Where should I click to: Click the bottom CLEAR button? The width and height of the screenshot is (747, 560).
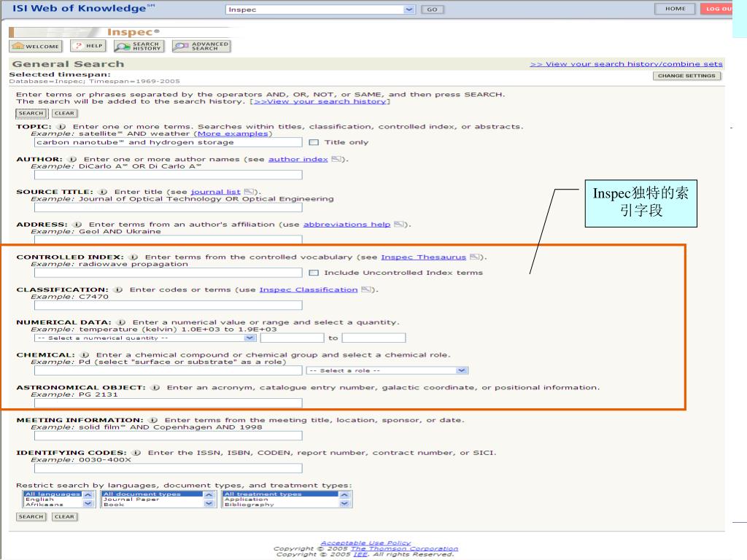64,517
